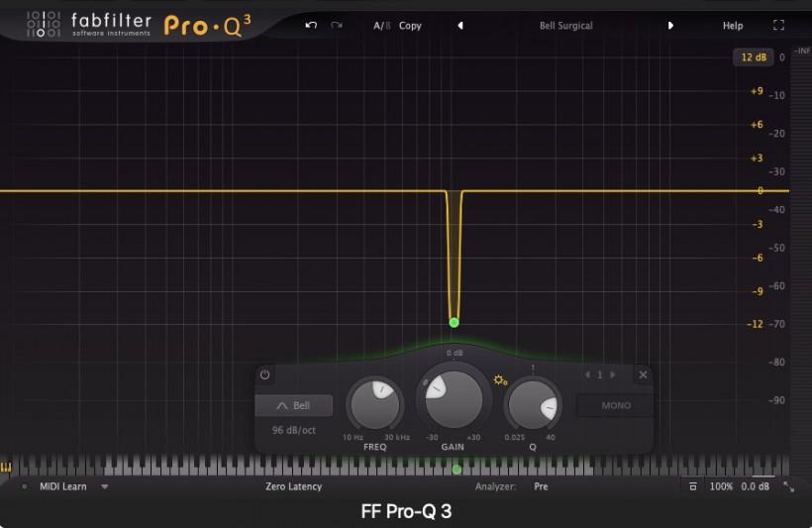Copy settings with the Copy button
This screenshot has width=812, height=528.
pyautogui.click(x=410, y=26)
